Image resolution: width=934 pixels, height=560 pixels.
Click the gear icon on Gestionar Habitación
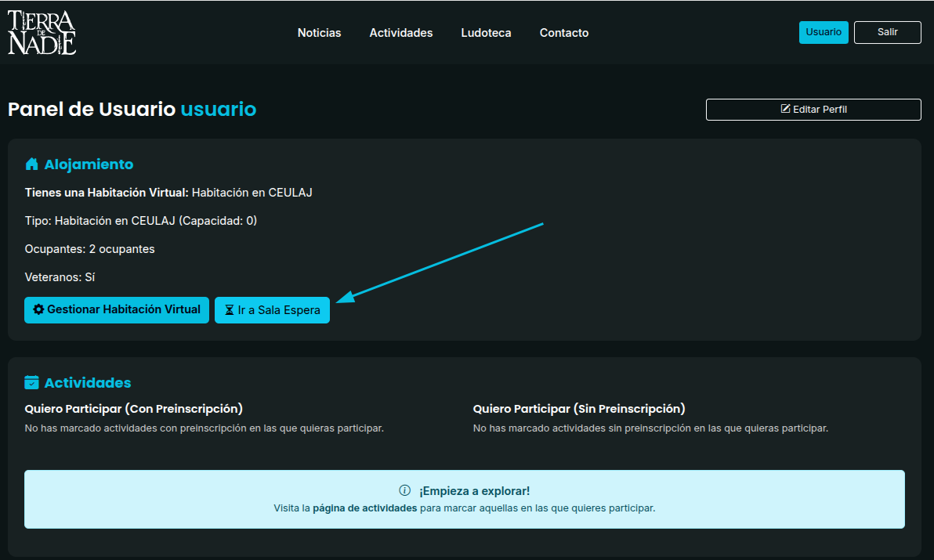click(x=38, y=309)
